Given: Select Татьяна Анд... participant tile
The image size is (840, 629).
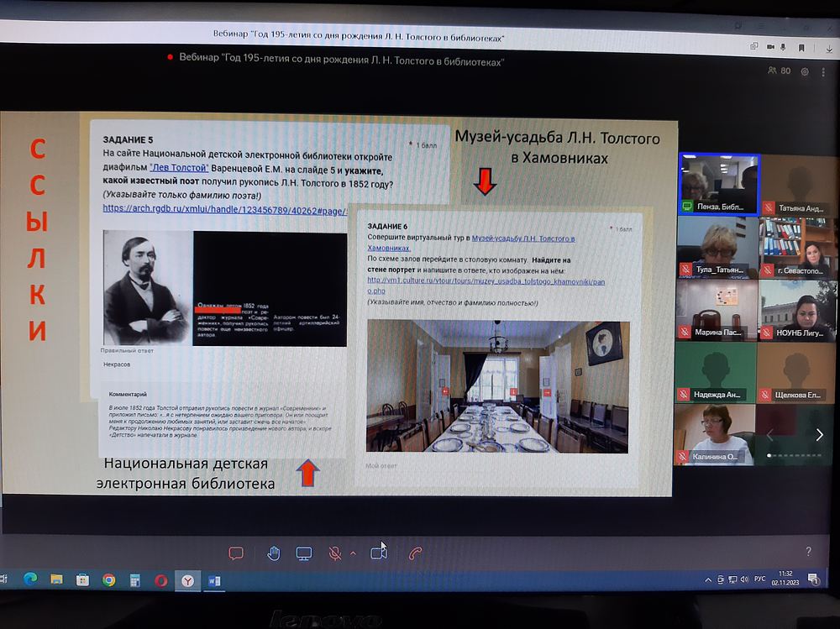Looking at the screenshot, I should (x=798, y=185).
